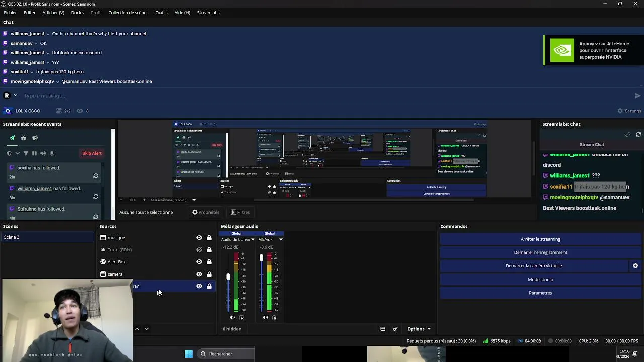Click the NVIDIA overlay notification logo
The image size is (644, 362).
[561, 50]
